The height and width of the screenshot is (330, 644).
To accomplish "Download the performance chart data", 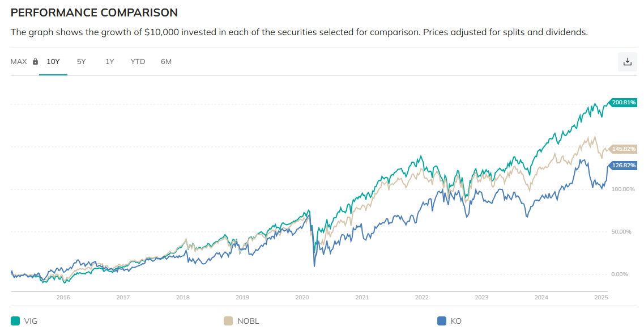I will click(627, 62).
